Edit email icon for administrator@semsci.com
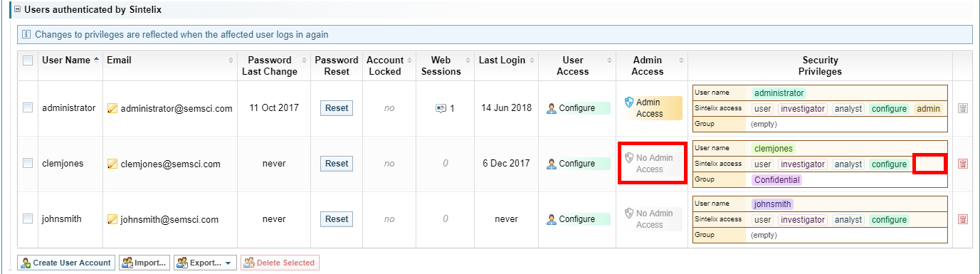This screenshot has height=274, width=980. click(x=112, y=108)
